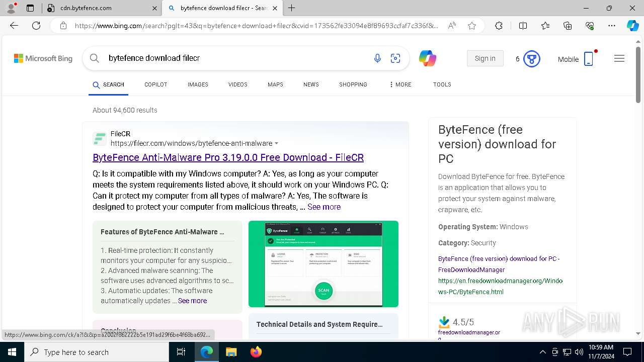The width and height of the screenshot is (644, 362).
Task: Open Browser essentials icon
Action: [x=590, y=26]
